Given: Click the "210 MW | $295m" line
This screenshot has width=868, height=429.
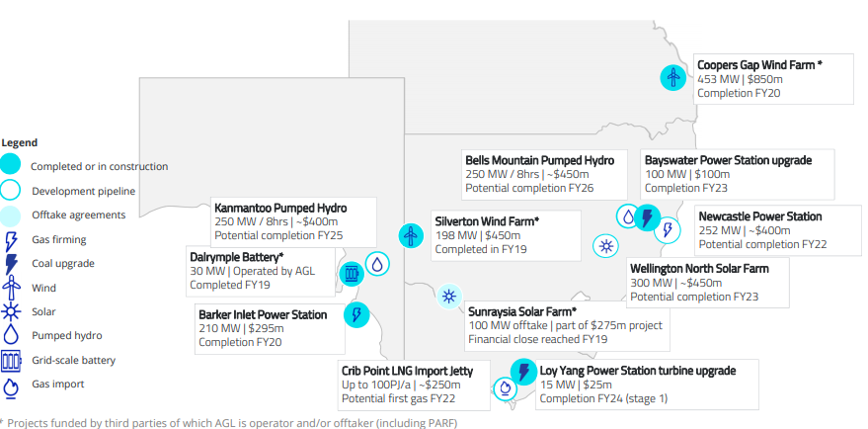Looking at the screenshot, I should click(240, 329).
